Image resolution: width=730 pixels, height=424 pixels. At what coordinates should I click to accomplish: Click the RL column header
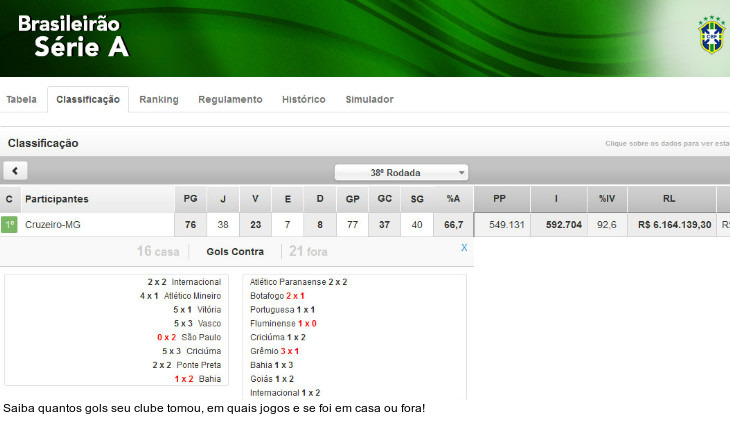tap(669, 199)
